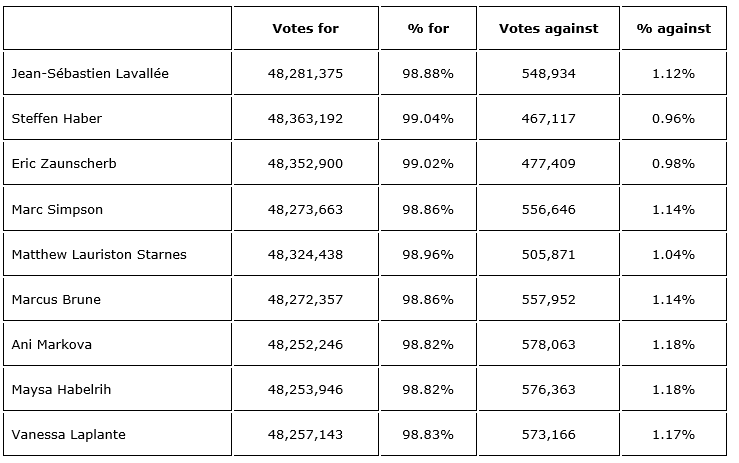The width and height of the screenshot is (739, 463).
Task: Click the 48,252,246 votes for value
Action: (x=305, y=345)
